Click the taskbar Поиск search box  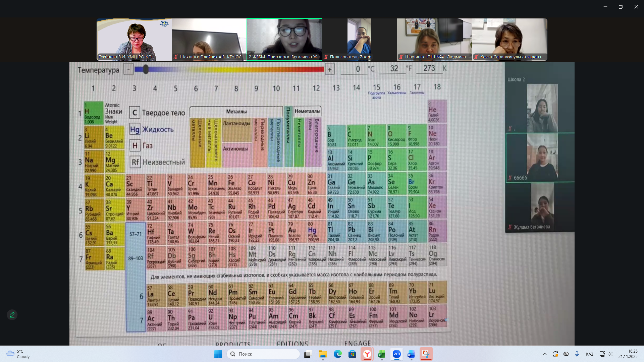point(263,354)
